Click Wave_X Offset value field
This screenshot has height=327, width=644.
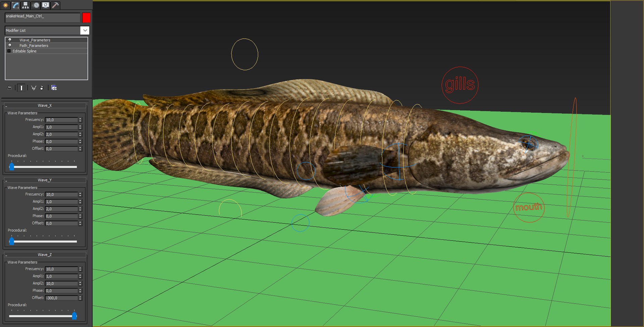pyautogui.click(x=62, y=149)
